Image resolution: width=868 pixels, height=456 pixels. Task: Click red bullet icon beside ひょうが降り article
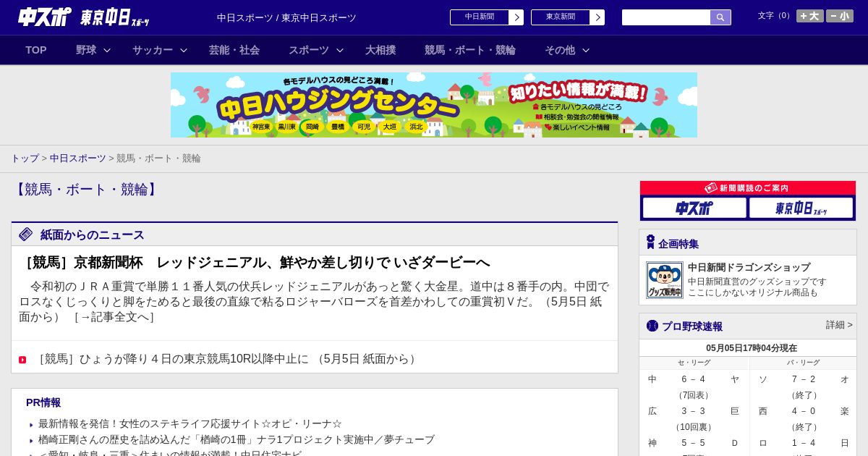pos(22,360)
